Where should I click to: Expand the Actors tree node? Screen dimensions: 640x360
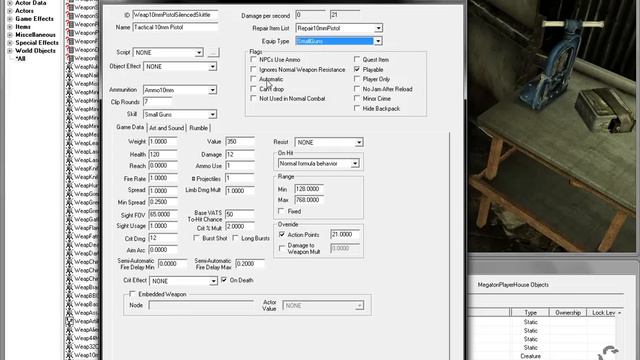[10, 11]
